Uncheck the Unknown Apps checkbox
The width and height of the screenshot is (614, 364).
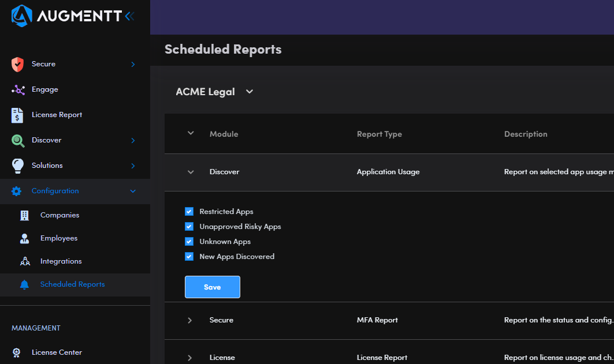click(189, 242)
